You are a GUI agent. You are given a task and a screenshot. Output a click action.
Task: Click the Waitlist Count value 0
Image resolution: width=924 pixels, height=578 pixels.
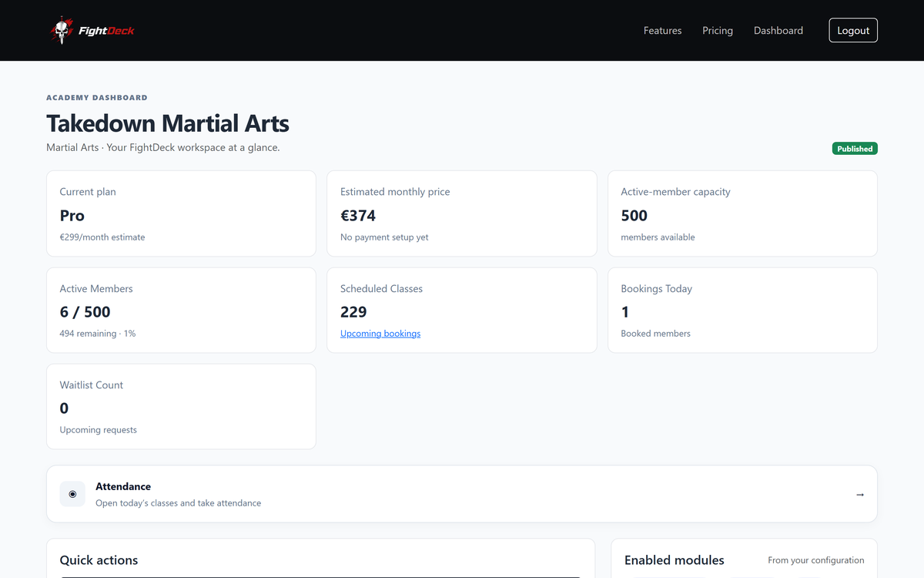pyautogui.click(x=64, y=408)
